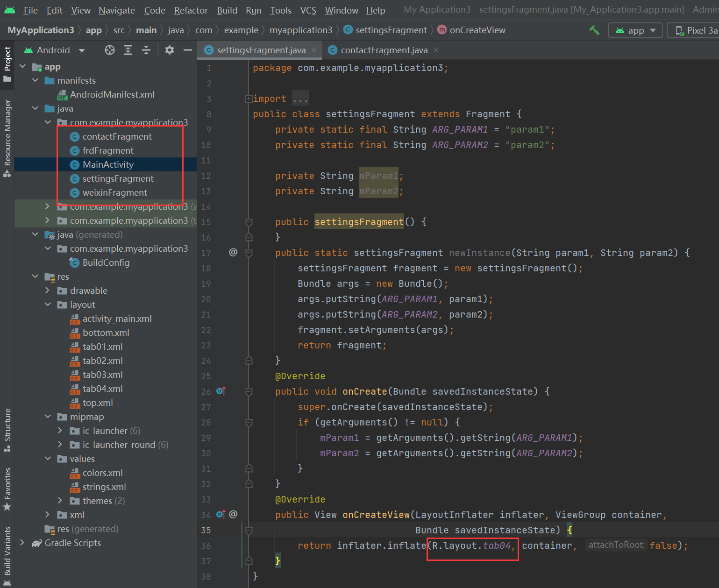
Task: Expand the Gradle Scripts node
Action: pos(22,543)
